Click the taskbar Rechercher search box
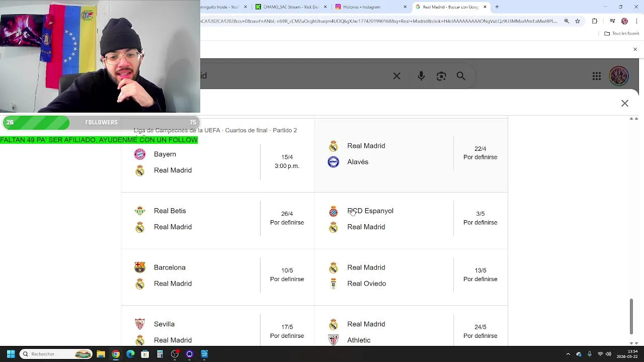 point(56,354)
